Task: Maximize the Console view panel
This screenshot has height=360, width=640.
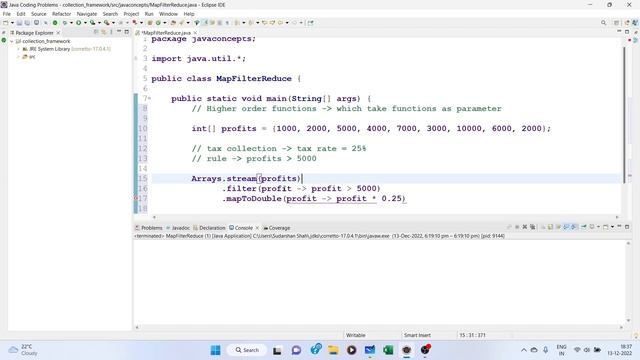Action: (x=627, y=227)
